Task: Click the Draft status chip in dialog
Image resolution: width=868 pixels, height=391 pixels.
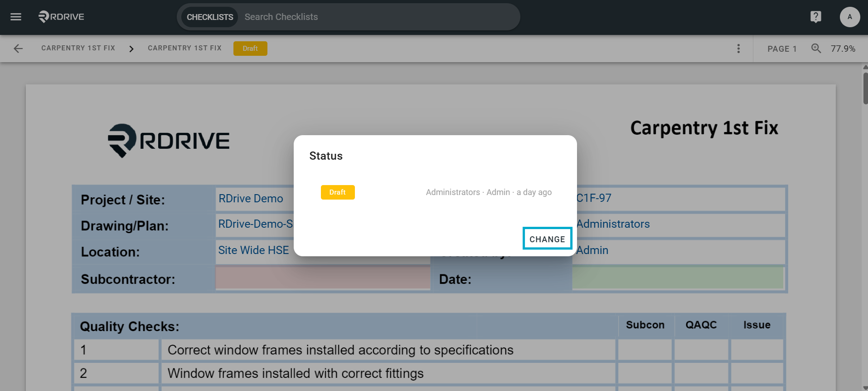Action: (338, 192)
